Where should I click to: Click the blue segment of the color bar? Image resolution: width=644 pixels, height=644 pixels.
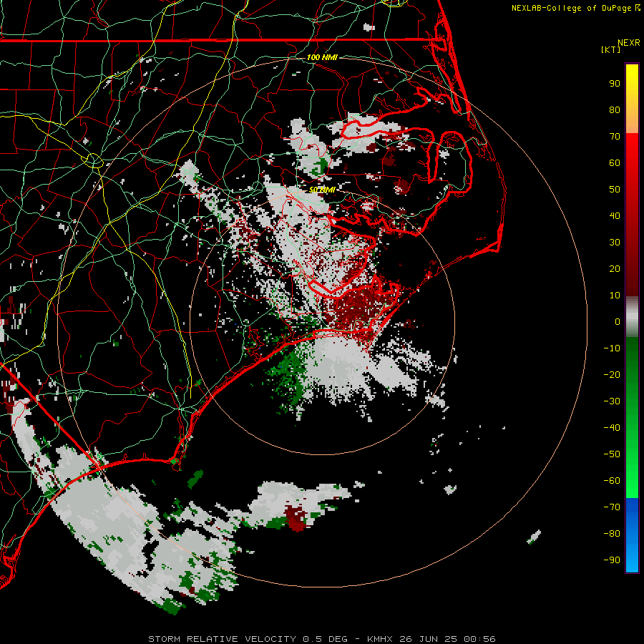(x=632, y=535)
